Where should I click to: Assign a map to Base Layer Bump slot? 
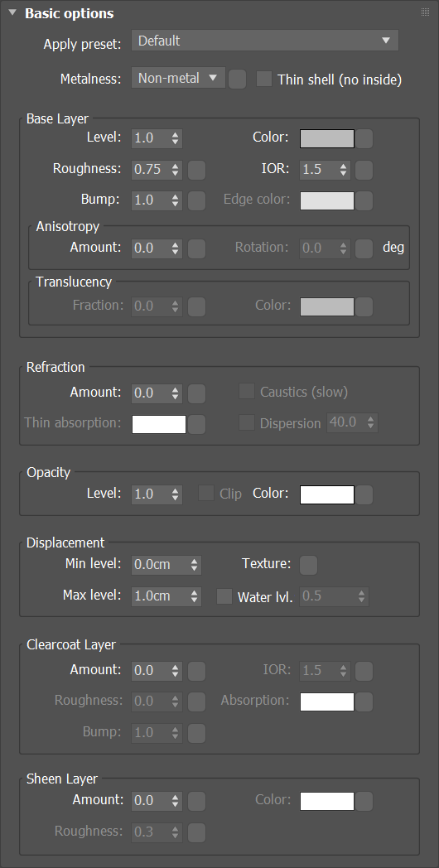tap(196, 200)
